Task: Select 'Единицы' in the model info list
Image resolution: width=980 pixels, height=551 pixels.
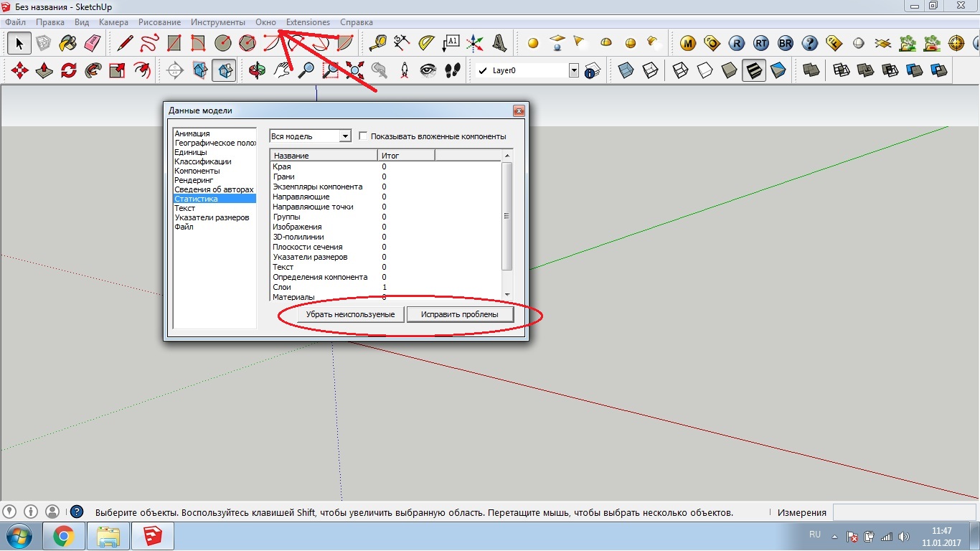Action: click(x=191, y=152)
